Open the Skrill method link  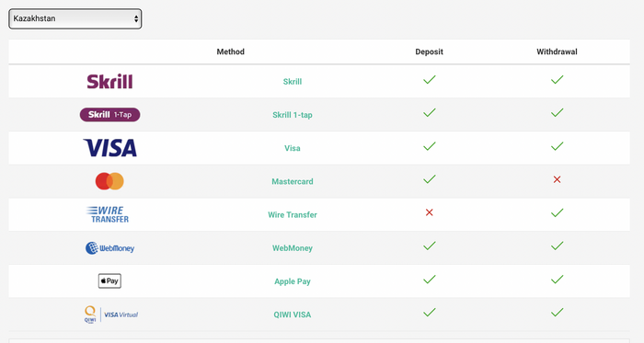pos(293,82)
